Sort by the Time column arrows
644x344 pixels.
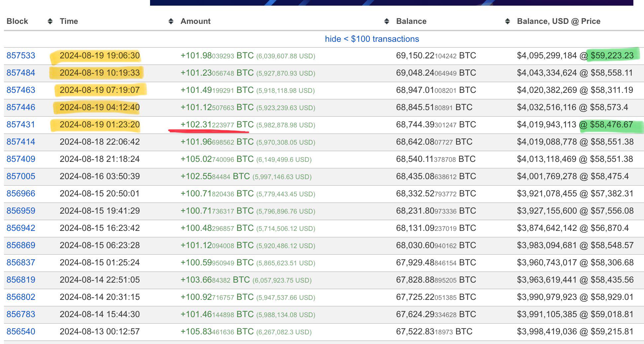click(171, 21)
